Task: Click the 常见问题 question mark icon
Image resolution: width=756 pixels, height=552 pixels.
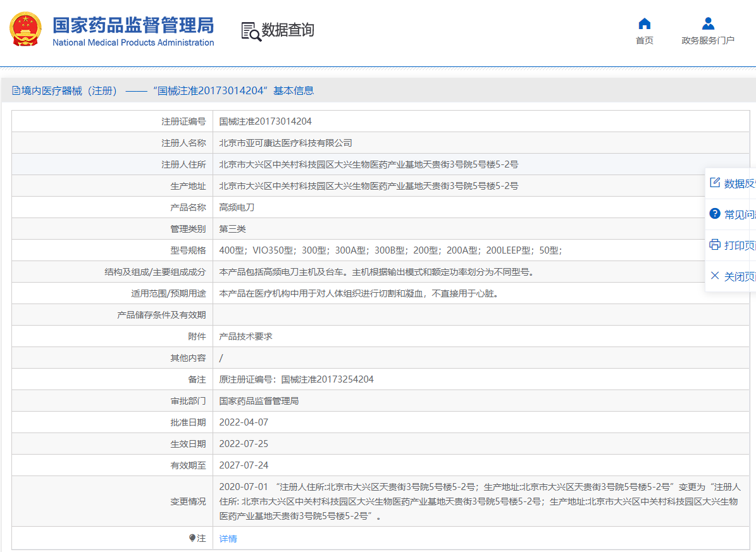Action: tap(714, 214)
